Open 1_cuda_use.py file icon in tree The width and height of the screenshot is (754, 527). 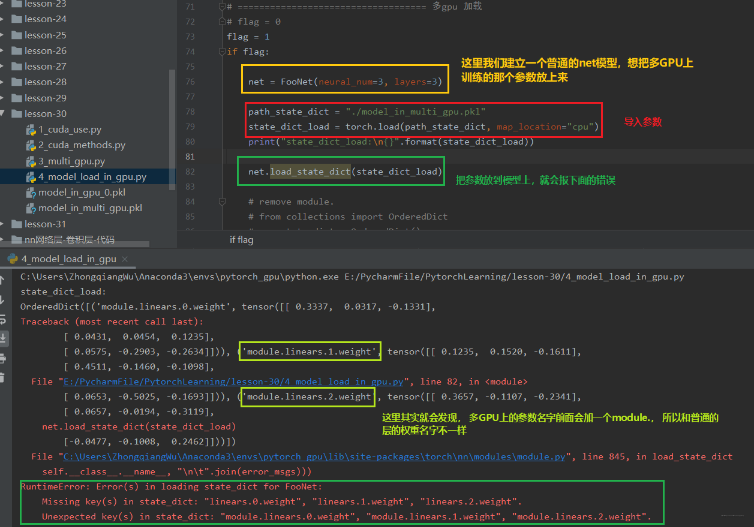point(31,130)
